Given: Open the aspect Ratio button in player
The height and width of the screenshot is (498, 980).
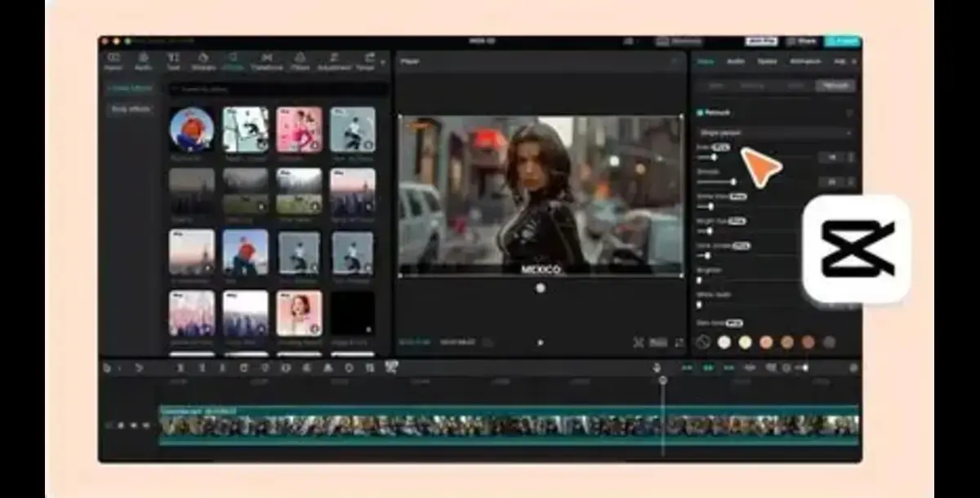Looking at the screenshot, I should point(660,343).
